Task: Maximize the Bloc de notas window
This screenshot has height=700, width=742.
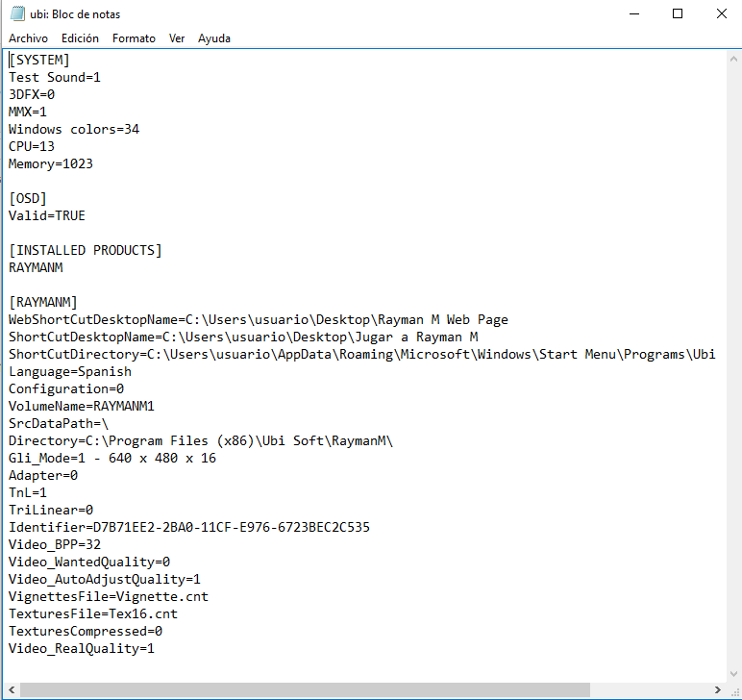Action: point(678,13)
